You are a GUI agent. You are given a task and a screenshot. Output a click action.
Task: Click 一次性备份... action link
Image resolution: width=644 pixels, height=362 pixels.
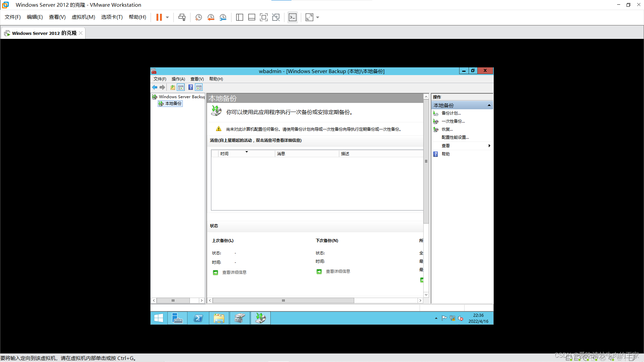pyautogui.click(x=453, y=121)
